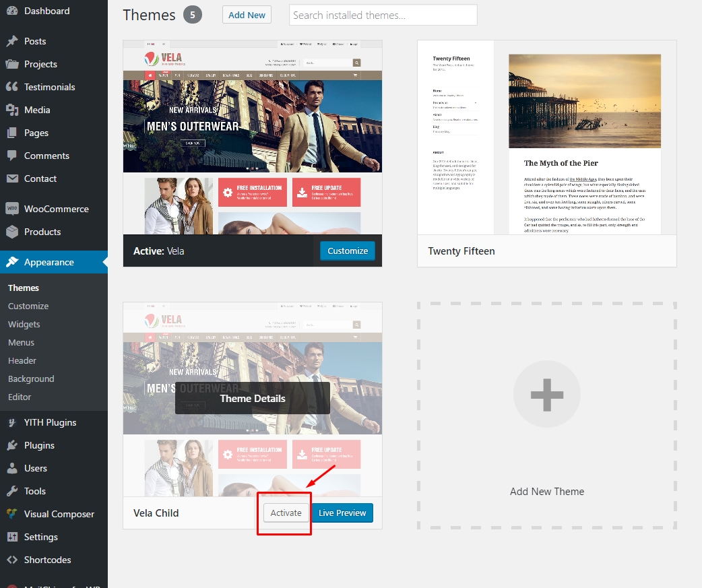Go to the Posts section
The height and width of the screenshot is (588, 702).
point(54,41)
